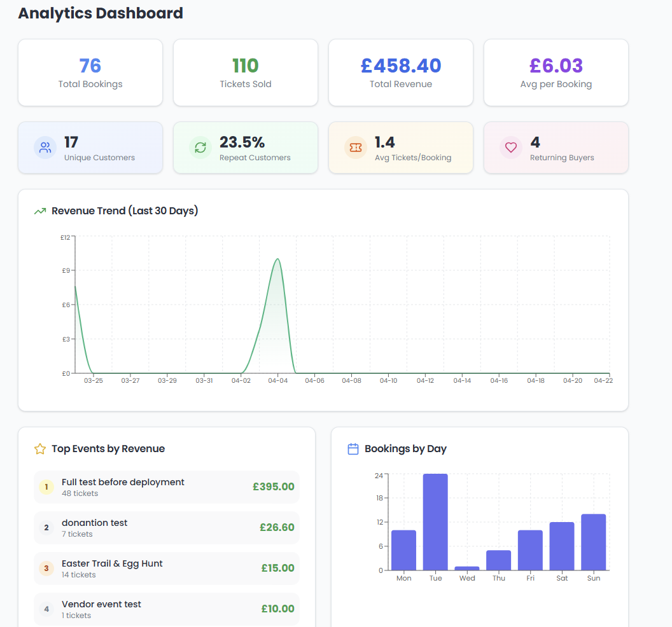Image resolution: width=672 pixels, height=627 pixels.
Task: Click the Sunday bookings bar
Action: 594,542
